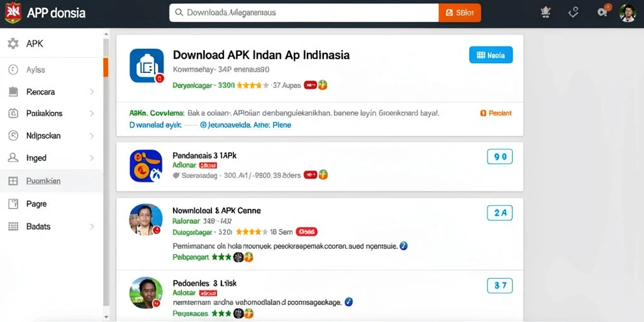Click the 9 0 outlined button
The height and width of the screenshot is (322, 644).
point(500,157)
